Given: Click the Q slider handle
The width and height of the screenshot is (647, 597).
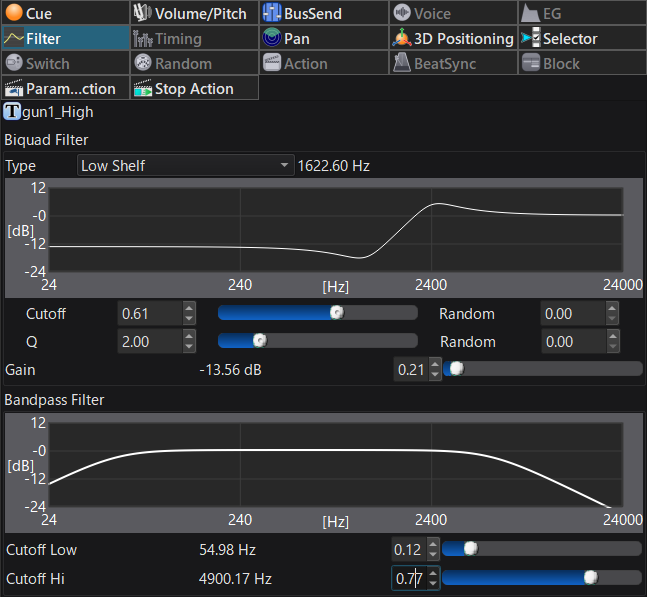Looking at the screenshot, I should point(259,341).
